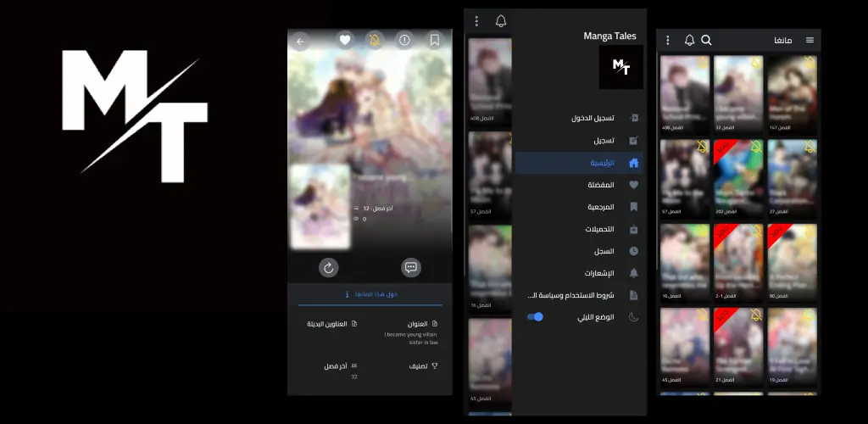Open the three-dot menu on the middle screen

pyautogui.click(x=476, y=21)
